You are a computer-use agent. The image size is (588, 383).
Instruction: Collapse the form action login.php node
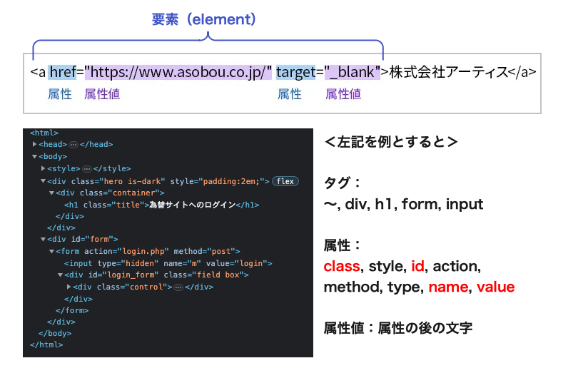(51, 251)
